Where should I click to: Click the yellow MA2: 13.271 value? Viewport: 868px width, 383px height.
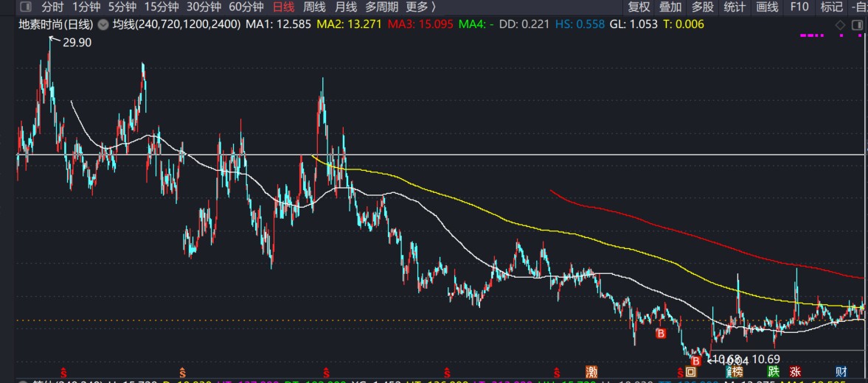(350, 24)
